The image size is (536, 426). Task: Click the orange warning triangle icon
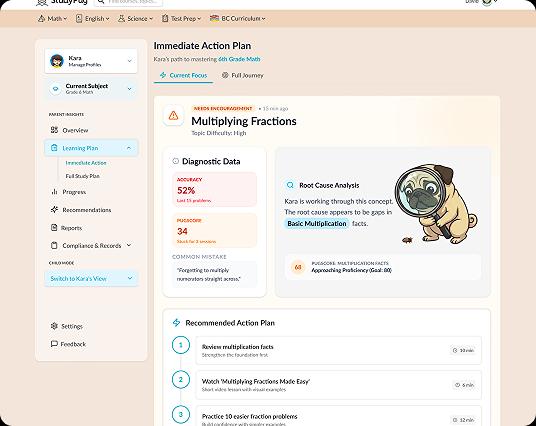(x=173, y=116)
